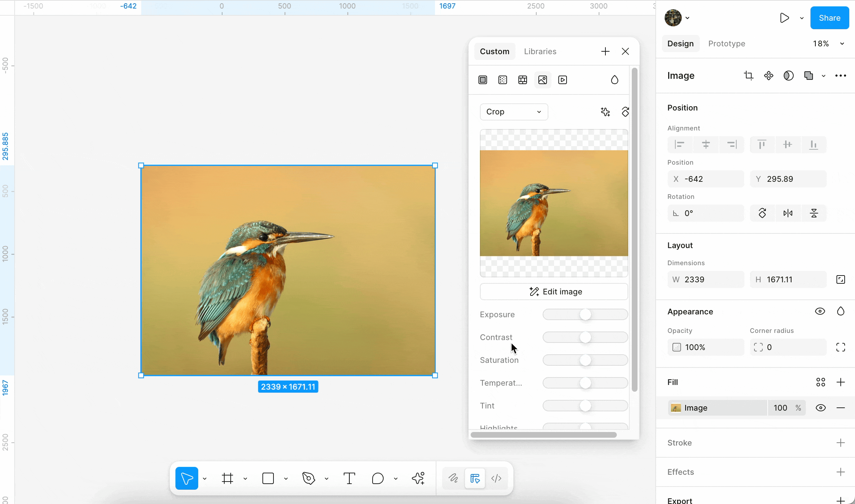The width and height of the screenshot is (855, 504).
Task: Align right using alignment icon
Action: (x=732, y=144)
